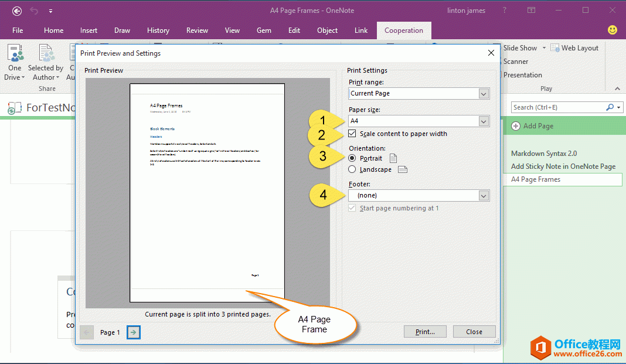626x364 pixels.
Task: Open the Insert tab
Action: coord(89,30)
